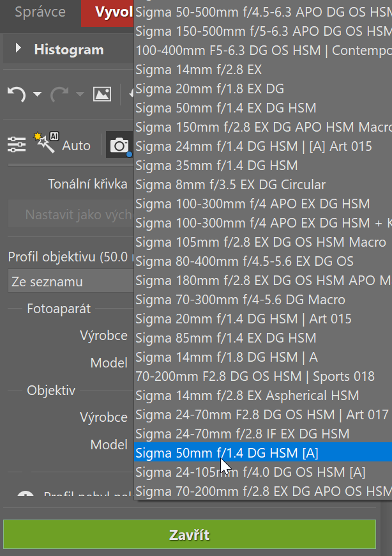The height and width of the screenshot is (556, 392).
Task: Select Sigma 8mm f/3.5 EX DG Circular
Action: coord(230,185)
